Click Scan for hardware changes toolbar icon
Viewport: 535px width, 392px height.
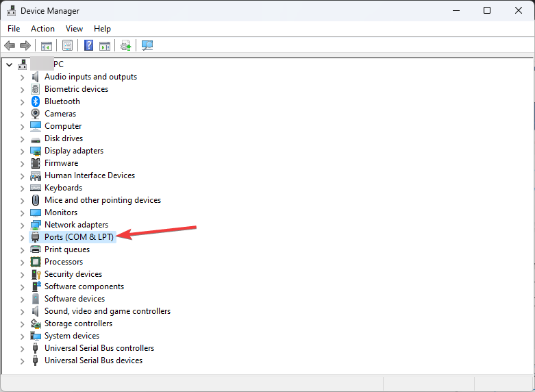(x=147, y=45)
